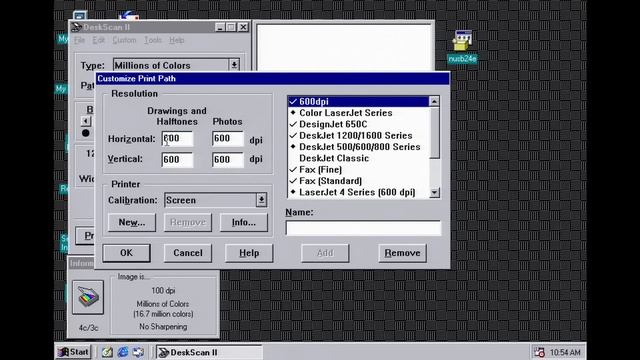This screenshot has height=360, width=640.
Task: Click the Horizontal Drawings and Halftones resolution field
Action: 177,139
